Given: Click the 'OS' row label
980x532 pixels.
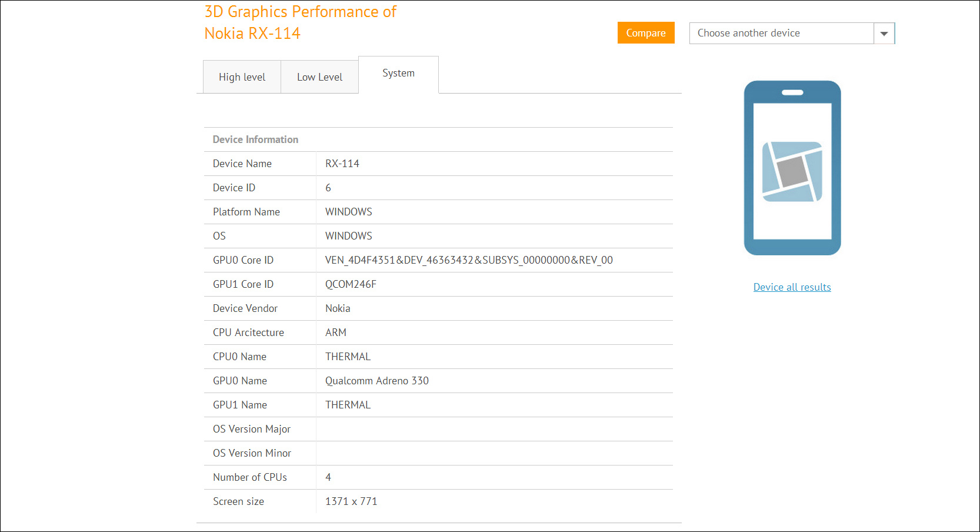Looking at the screenshot, I should 219,236.
